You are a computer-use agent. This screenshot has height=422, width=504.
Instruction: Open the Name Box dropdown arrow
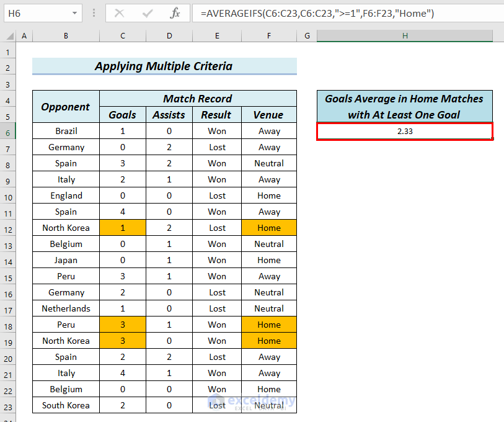pyautogui.click(x=76, y=12)
